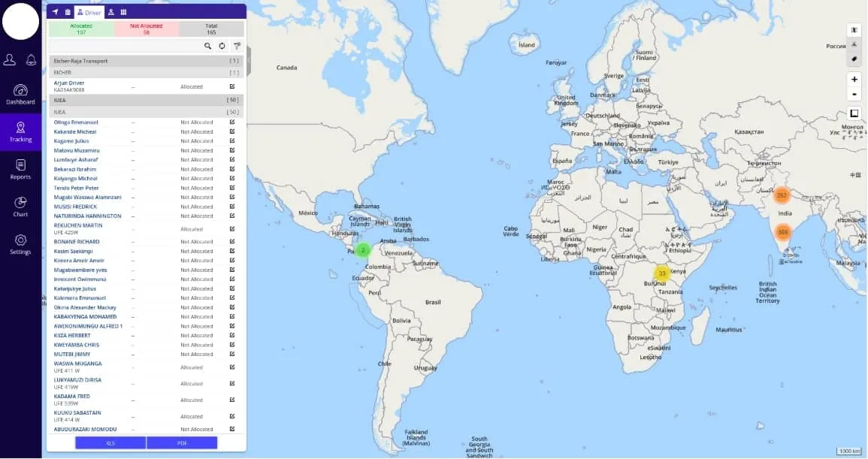This screenshot has height=459, width=868.
Task: Export the list using PDF button
Action: [x=182, y=443]
